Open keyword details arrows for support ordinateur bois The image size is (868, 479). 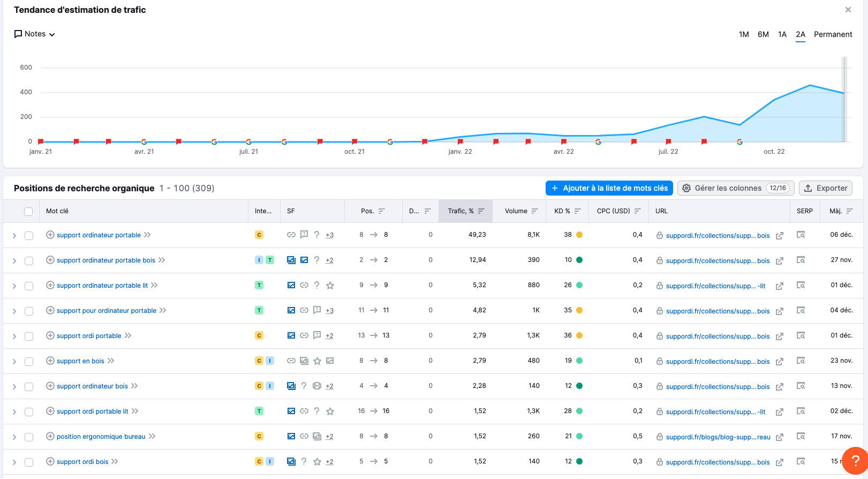[x=134, y=386]
